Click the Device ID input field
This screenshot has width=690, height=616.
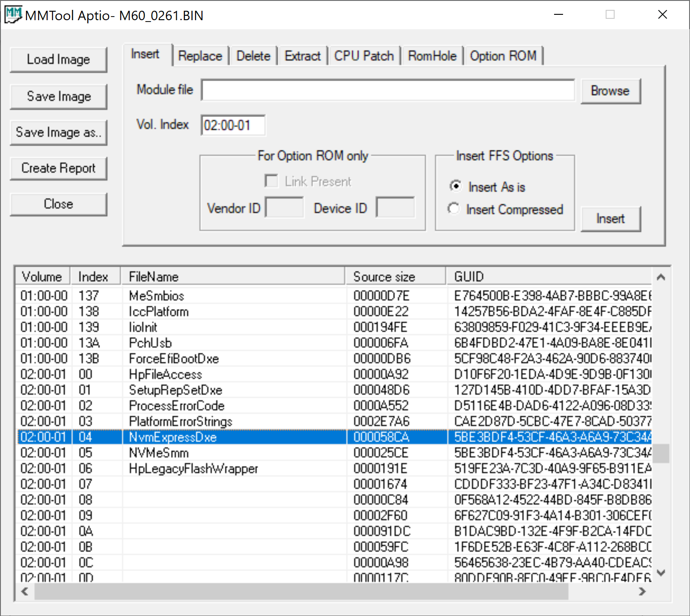[395, 207]
